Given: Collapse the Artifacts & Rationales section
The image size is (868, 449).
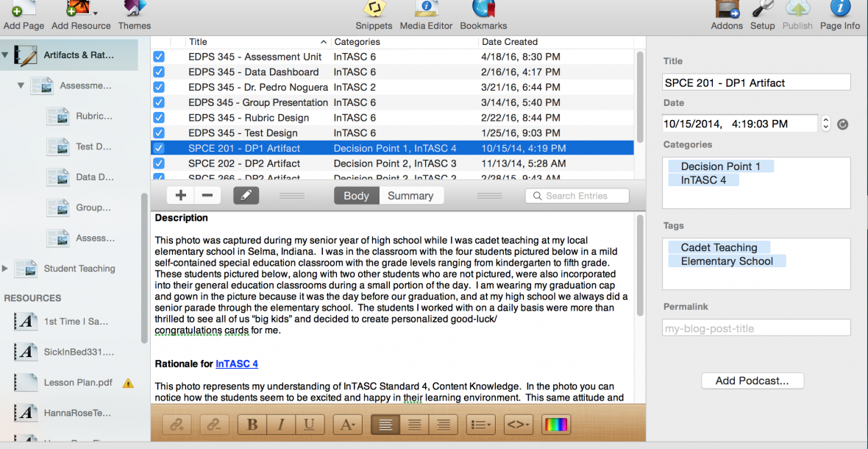Looking at the screenshot, I should pos(5,54).
